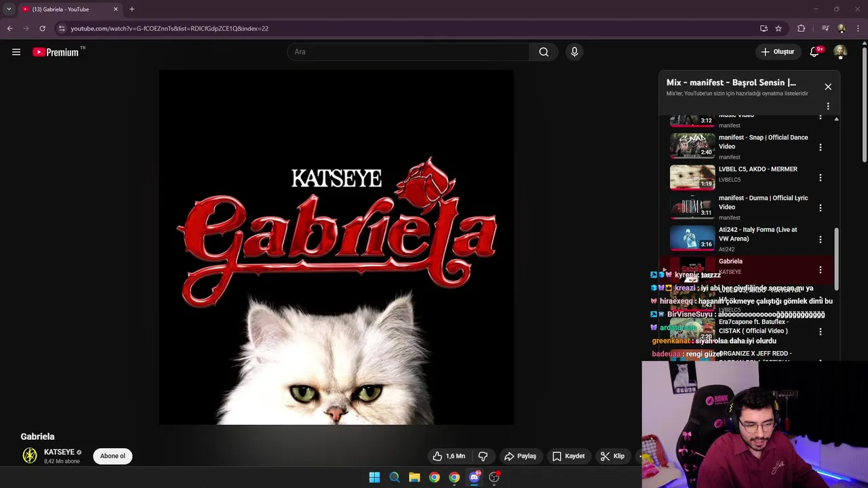Open Chrome extensions puzzle icon
This screenshot has width=868, height=488.
[802, 28]
